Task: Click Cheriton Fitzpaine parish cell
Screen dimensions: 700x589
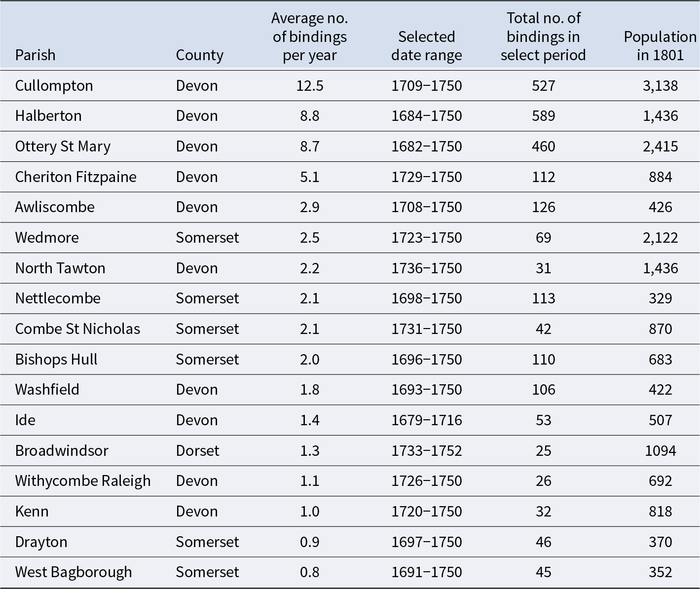Action: click(75, 177)
